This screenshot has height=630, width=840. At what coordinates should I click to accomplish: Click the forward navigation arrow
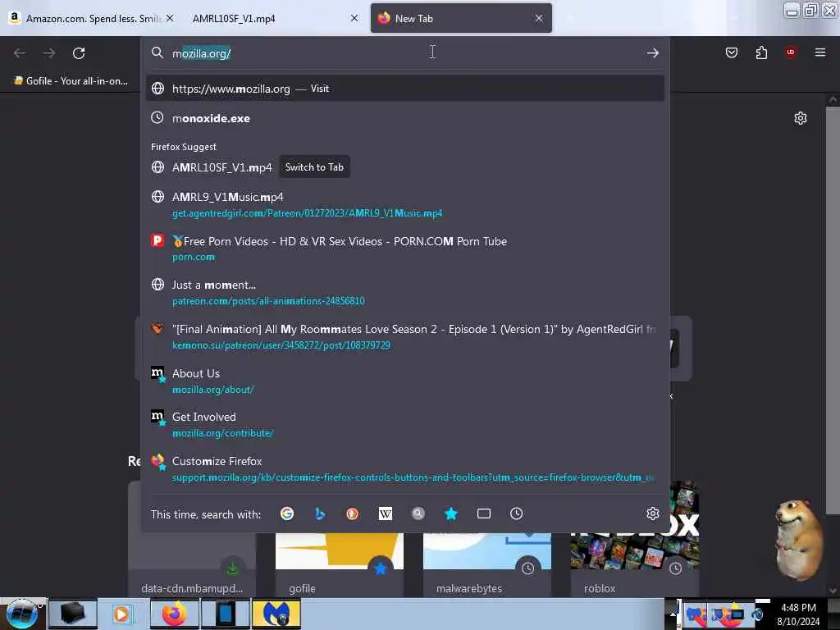click(48, 53)
